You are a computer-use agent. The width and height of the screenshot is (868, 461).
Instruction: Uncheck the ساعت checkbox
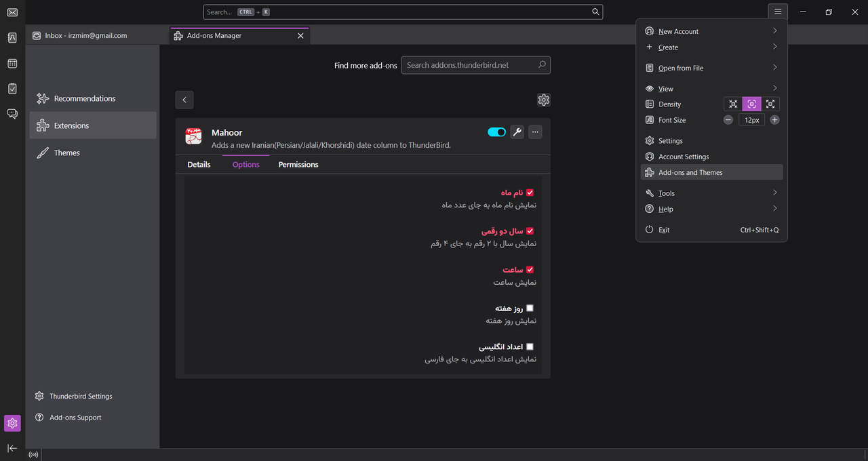pyautogui.click(x=530, y=270)
